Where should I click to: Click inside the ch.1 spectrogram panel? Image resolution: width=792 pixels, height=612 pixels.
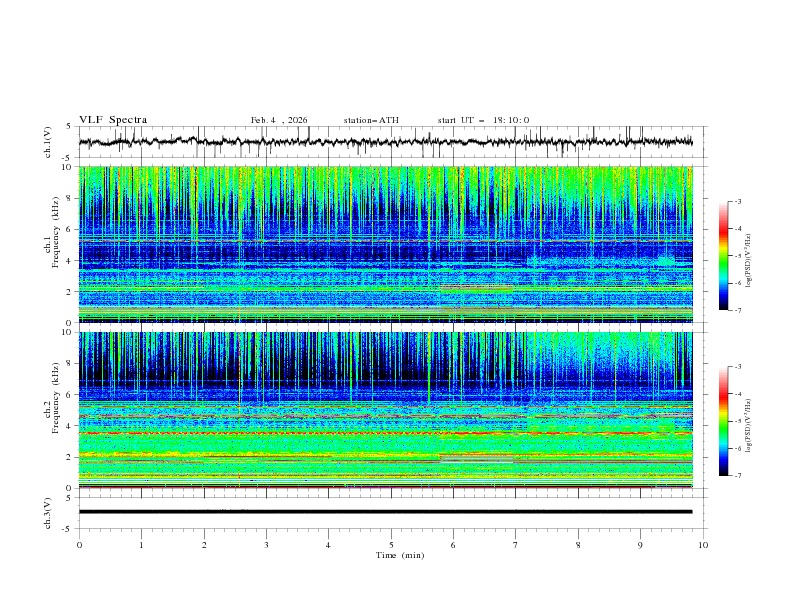[x=385, y=244]
